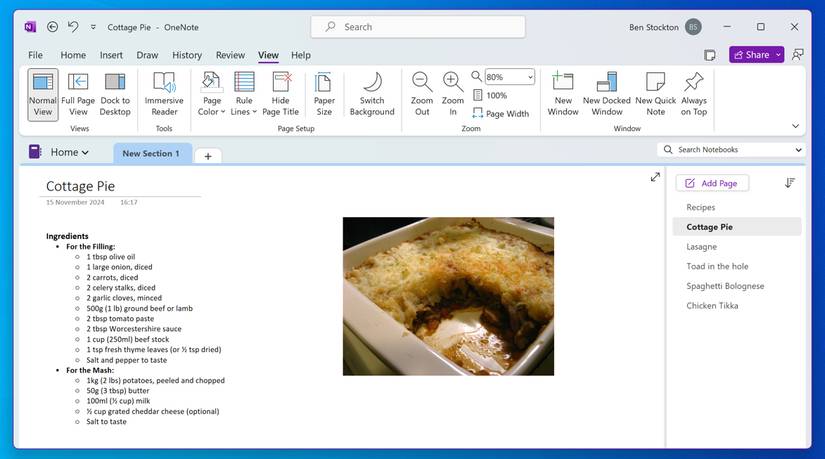The width and height of the screenshot is (825, 459).
Task: Click the OneNote app logo icon
Action: [31, 27]
